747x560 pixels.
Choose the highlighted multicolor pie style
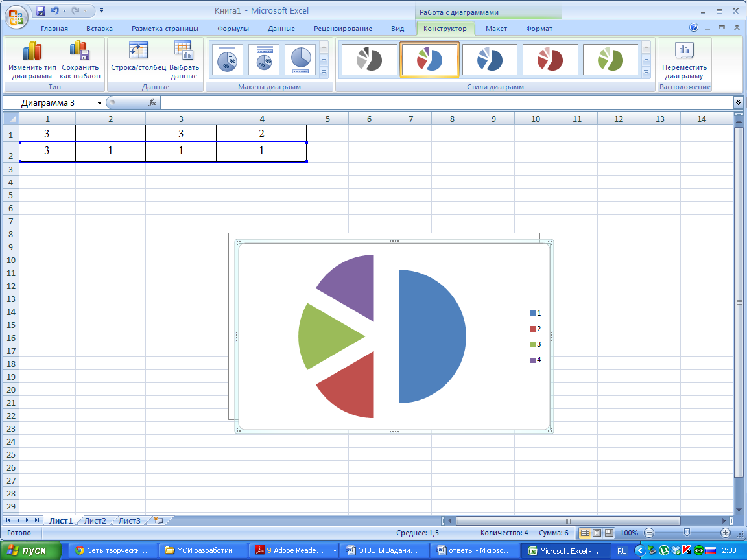(430, 60)
